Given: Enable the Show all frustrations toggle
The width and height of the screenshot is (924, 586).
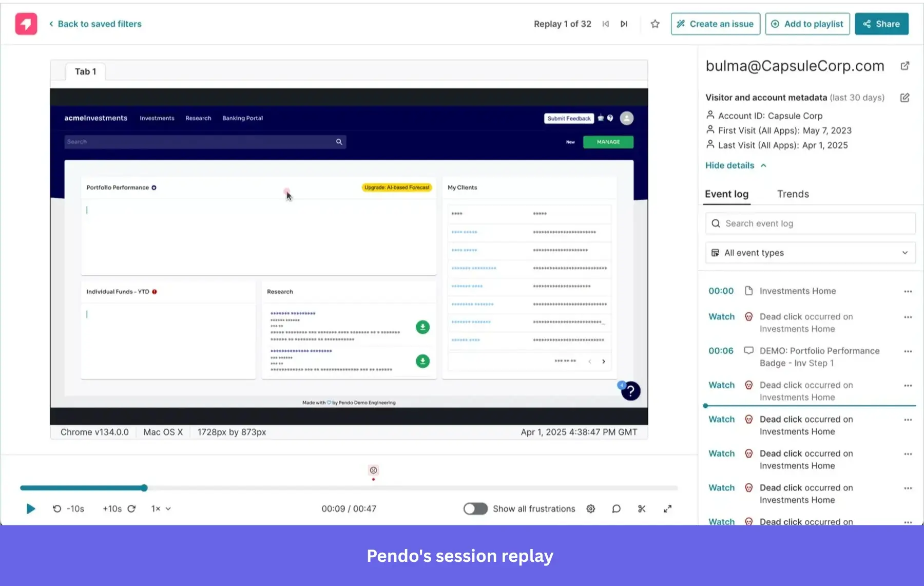Looking at the screenshot, I should pyautogui.click(x=475, y=508).
